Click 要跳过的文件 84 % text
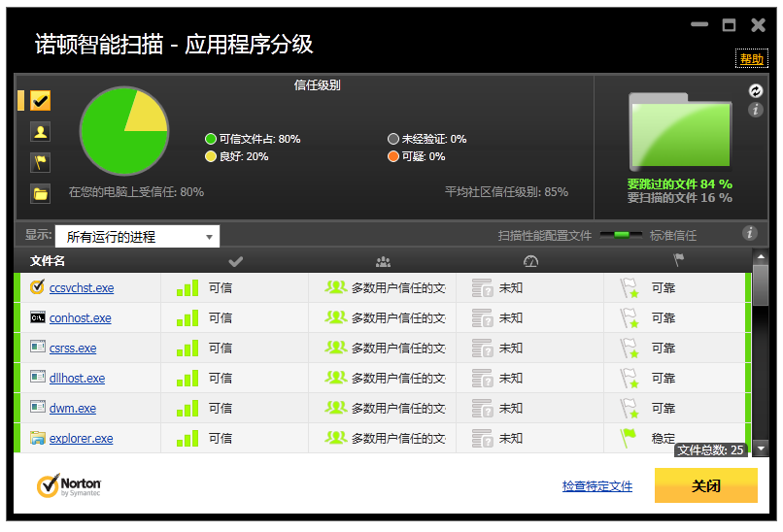Screen dimensions: 783x532 680,183
